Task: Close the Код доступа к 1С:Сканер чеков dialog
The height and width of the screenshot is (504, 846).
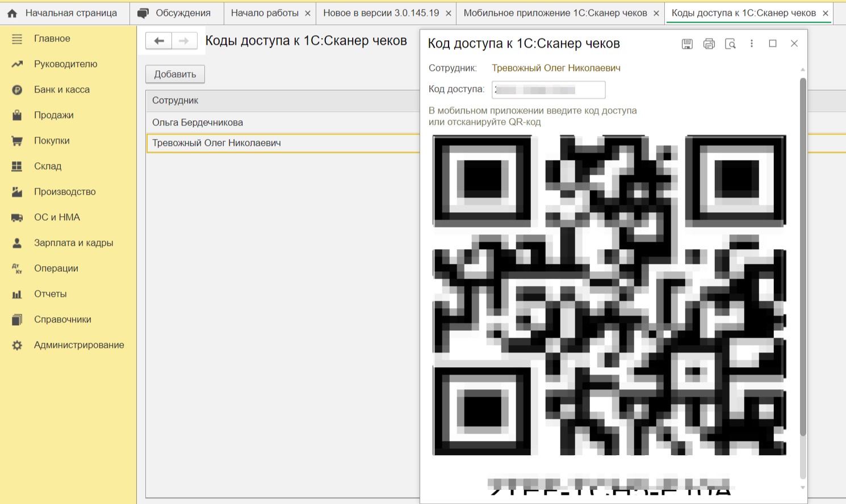Action: (x=794, y=44)
